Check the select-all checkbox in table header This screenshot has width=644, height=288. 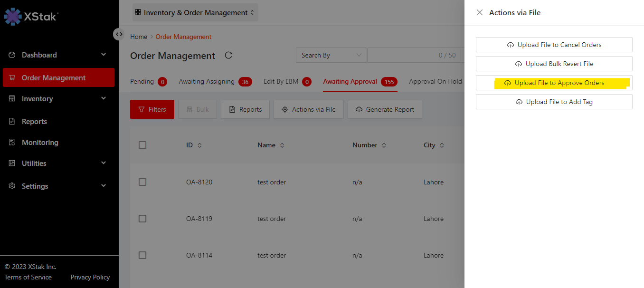pyautogui.click(x=142, y=145)
